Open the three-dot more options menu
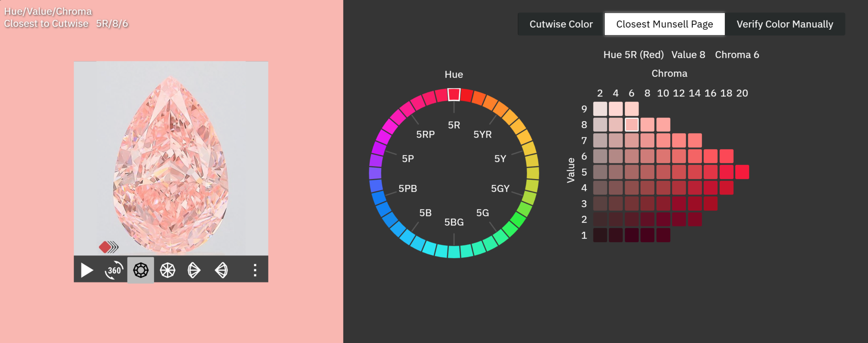The height and width of the screenshot is (343, 868). (255, 270)
